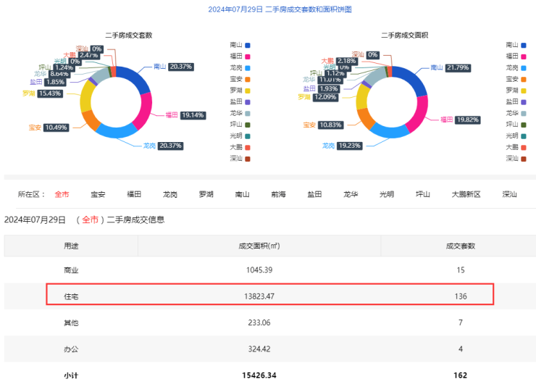This screenshot has height=392, width=536.
Task: Click 罗湖 yellow legend marker in 成交套数 chart
Action: (247, 90)
